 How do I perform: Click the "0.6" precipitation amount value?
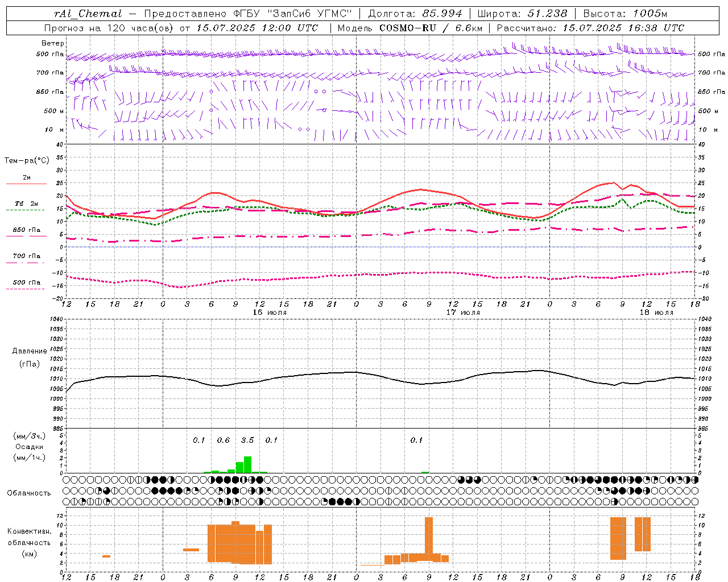(224, 440)
